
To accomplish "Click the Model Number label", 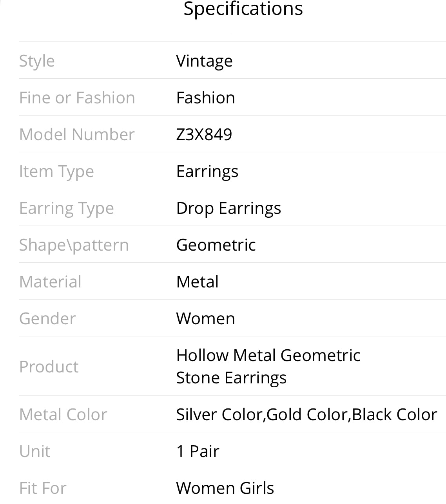I will [77, 135].
